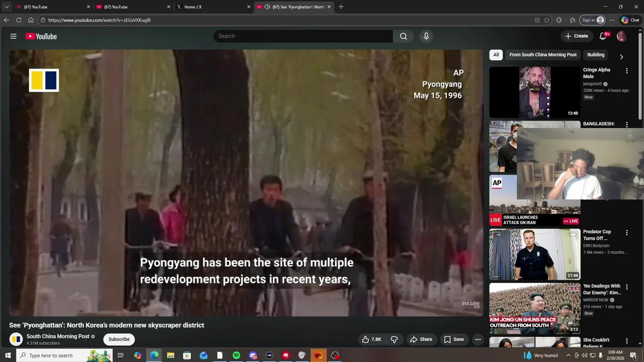644x362 pixels.
Task: Click the magnifier search button
Action: click(x=404, y=36)
